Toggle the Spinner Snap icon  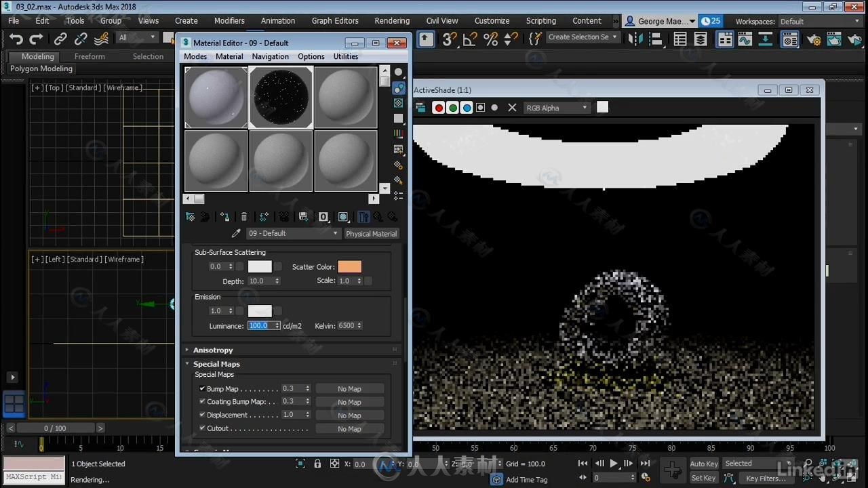511,39
